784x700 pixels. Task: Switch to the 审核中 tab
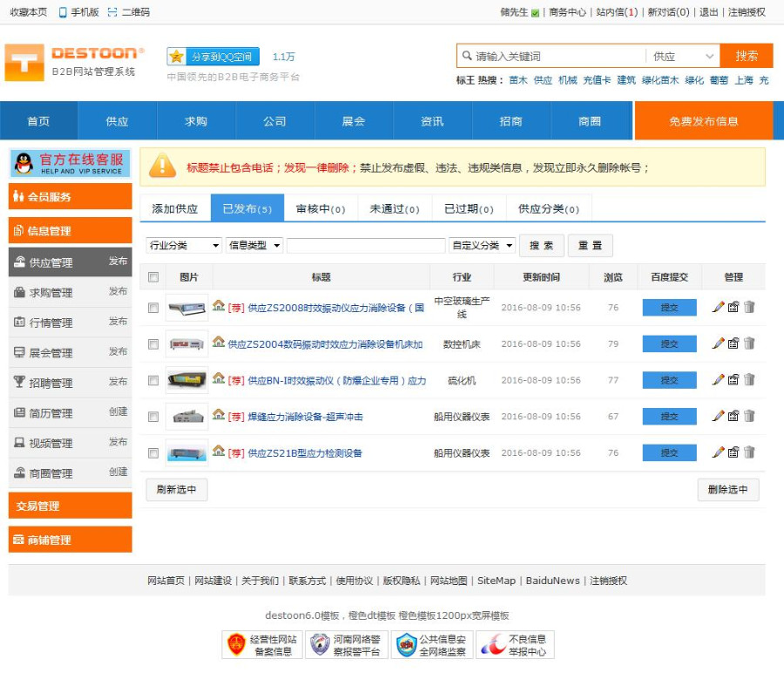coord(321,209)
